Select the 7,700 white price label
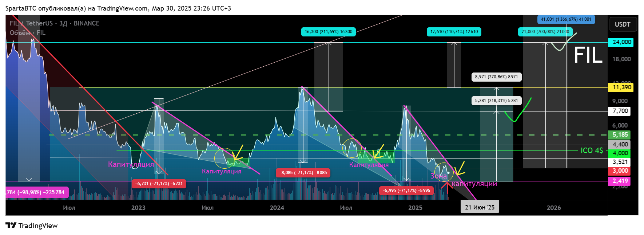This screenshot has height=235, width=644. pyautogui.click(x=620, y=111)
